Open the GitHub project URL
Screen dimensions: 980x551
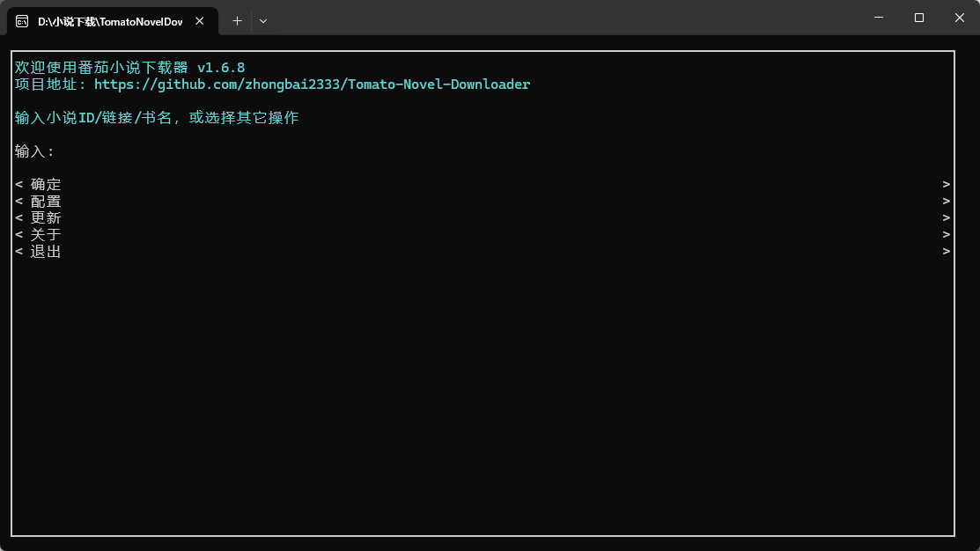[312, 84]
